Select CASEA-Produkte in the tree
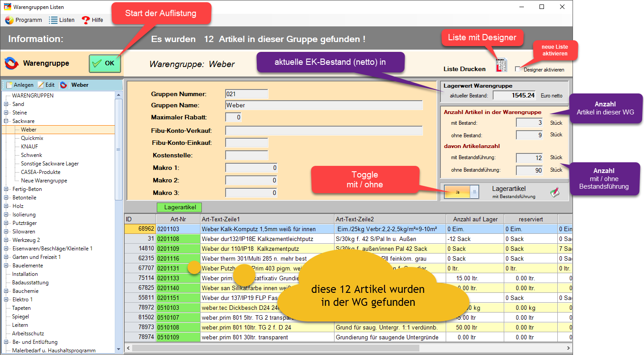The image size is (644, 355). pyautogui.click(x=41, y=172)
